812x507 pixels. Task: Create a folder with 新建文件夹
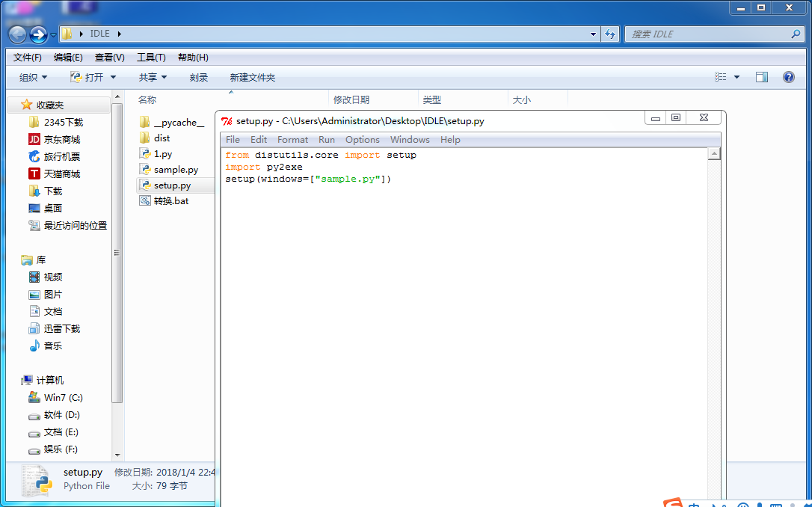point(253,77)
